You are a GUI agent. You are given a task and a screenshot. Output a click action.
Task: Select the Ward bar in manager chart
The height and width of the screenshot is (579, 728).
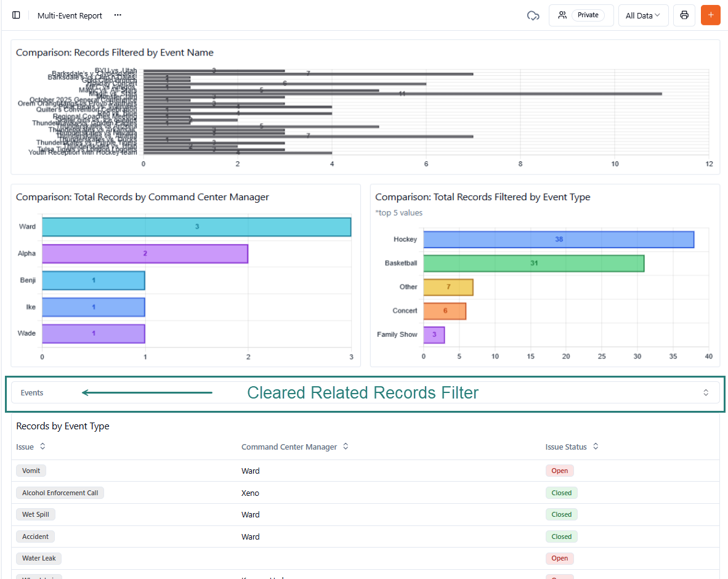click(196, 227)
